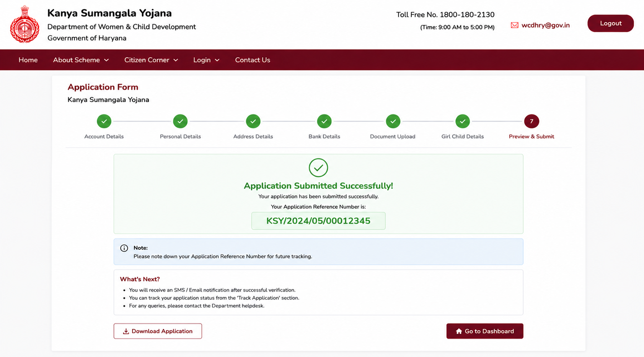Click the note about Application Reference Number
This screenshot has width=644, height=357.
[223, 256]
